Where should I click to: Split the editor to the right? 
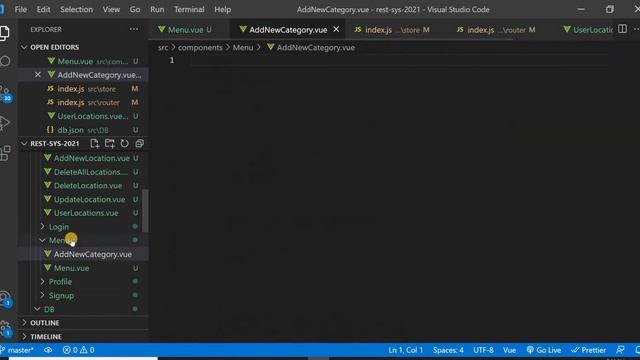(x=622, y=29)
